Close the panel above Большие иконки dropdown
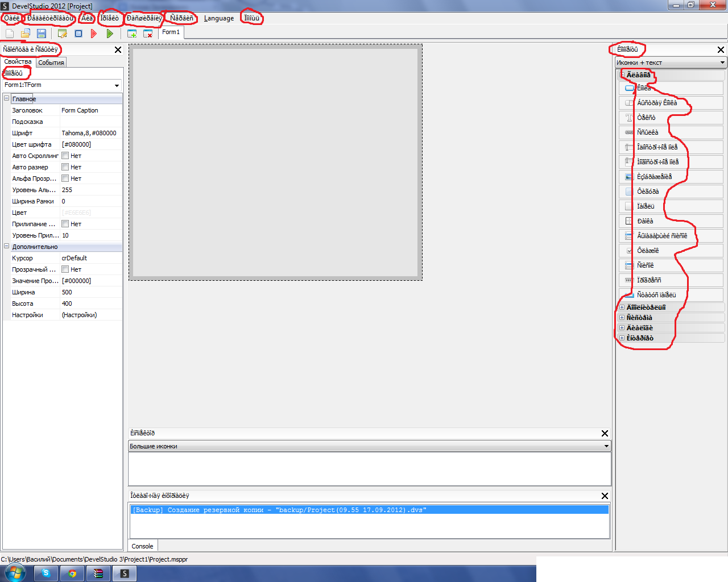The height and width of the screenshot is (582, 728). coord(605,434)
